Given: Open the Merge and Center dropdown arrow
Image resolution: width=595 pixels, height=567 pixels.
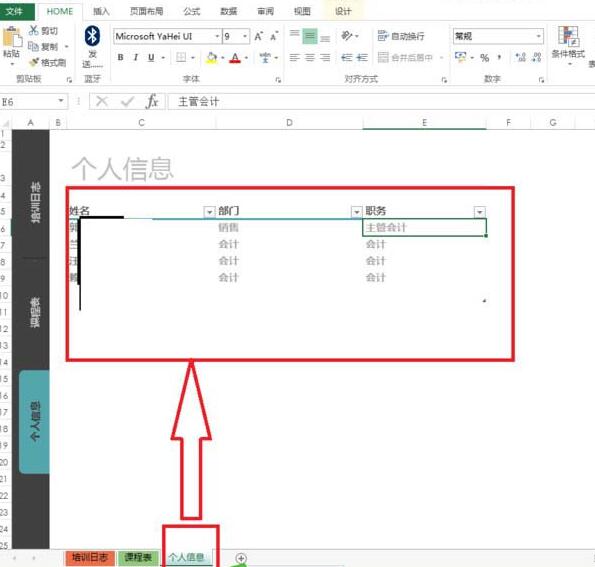Looking at the screenshot, I should click(442, 58).
